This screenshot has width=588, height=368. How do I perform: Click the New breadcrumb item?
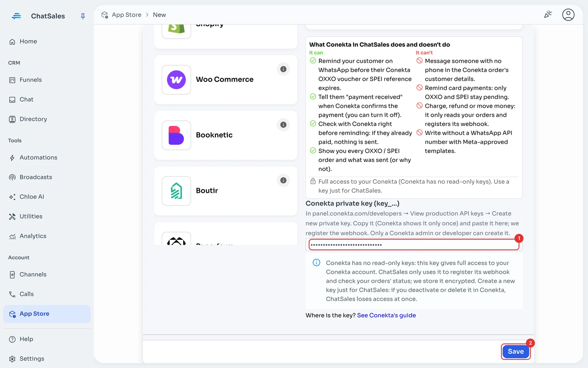click(x=159, y=15)
